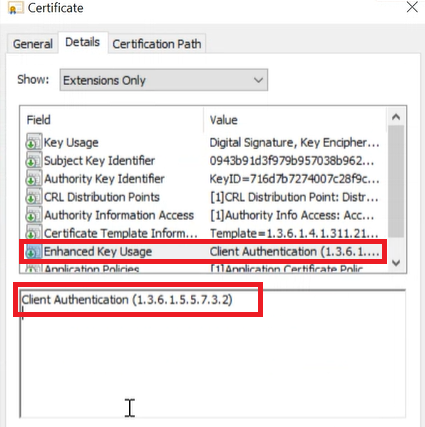Screen dimensions: 425x427
Task: Open the Certification Path tab
Action: point(157,44)
